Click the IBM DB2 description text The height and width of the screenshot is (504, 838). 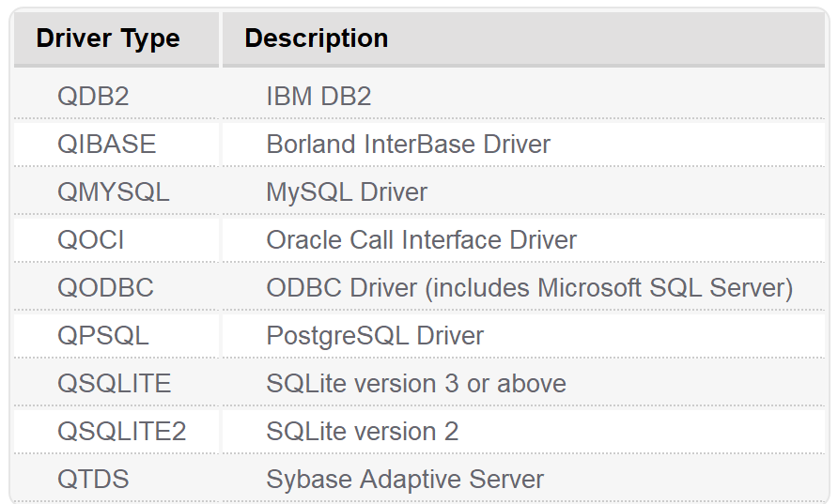[x=318, y=97]
